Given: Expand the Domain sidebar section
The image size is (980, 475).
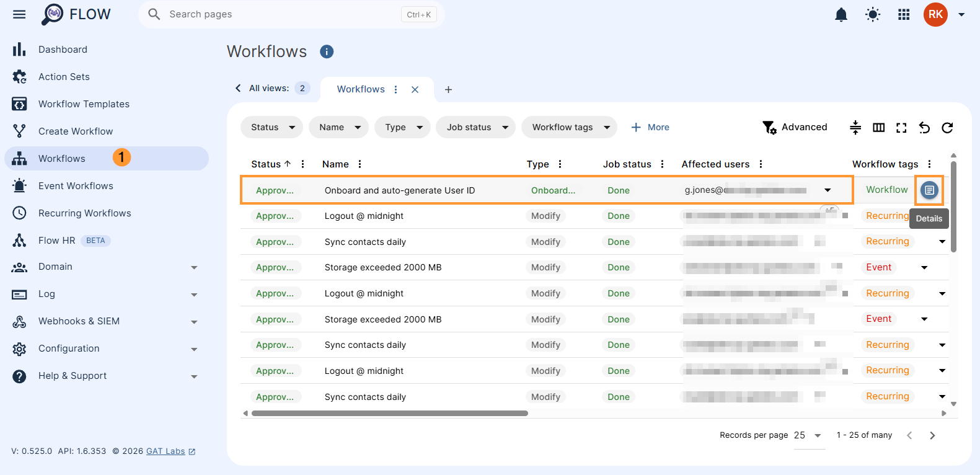Looking at the screenshot, I should [106, 267].
